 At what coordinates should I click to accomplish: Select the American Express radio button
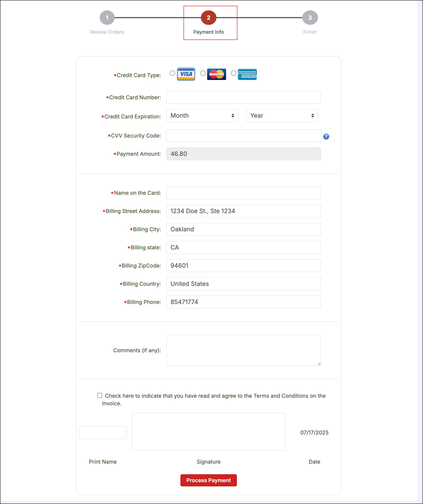[x=234, y=73]
